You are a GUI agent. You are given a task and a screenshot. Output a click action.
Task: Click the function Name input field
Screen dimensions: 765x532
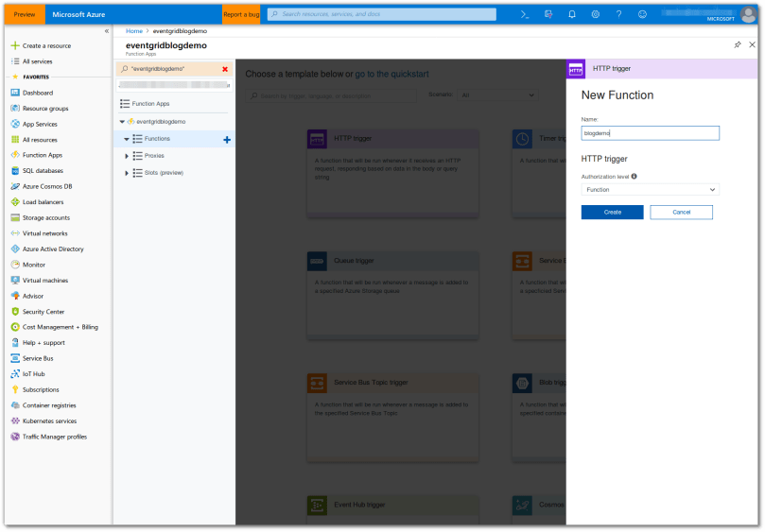point(650,133)
